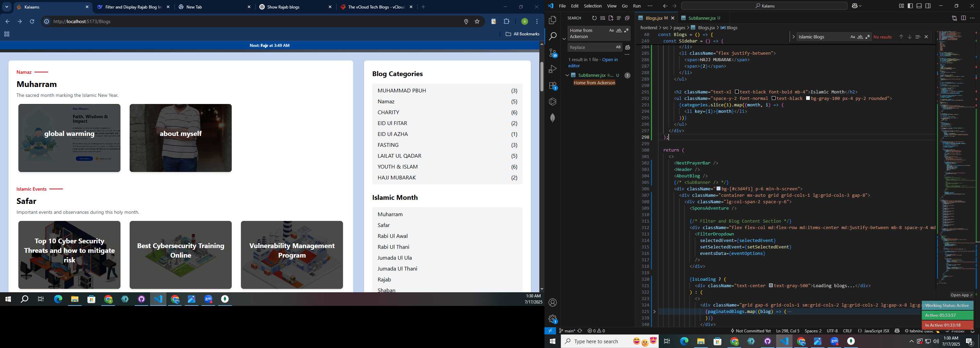Open Copilot dropdown chevron in title bar

860,6
